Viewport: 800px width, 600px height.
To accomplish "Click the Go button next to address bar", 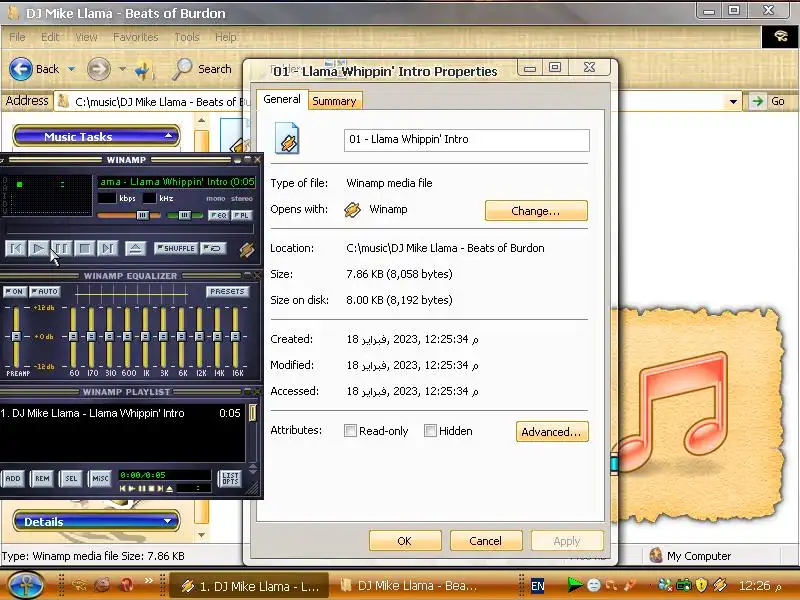I will click(769, 102).
